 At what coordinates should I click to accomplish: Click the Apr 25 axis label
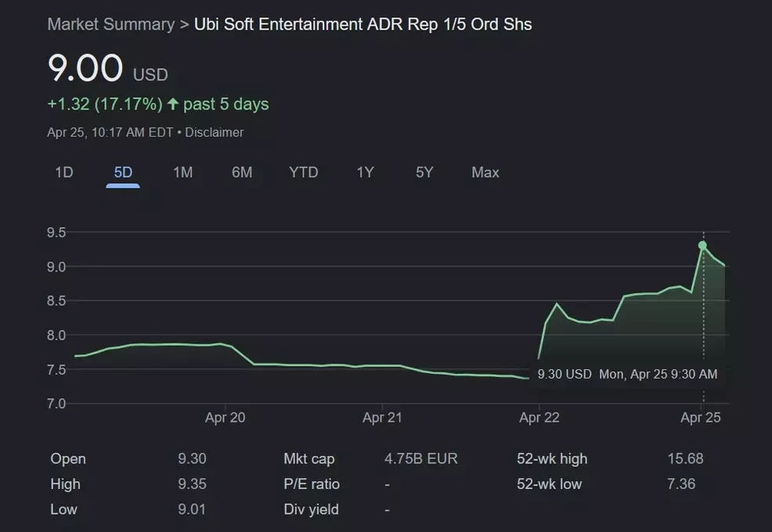tap(701, 418)
